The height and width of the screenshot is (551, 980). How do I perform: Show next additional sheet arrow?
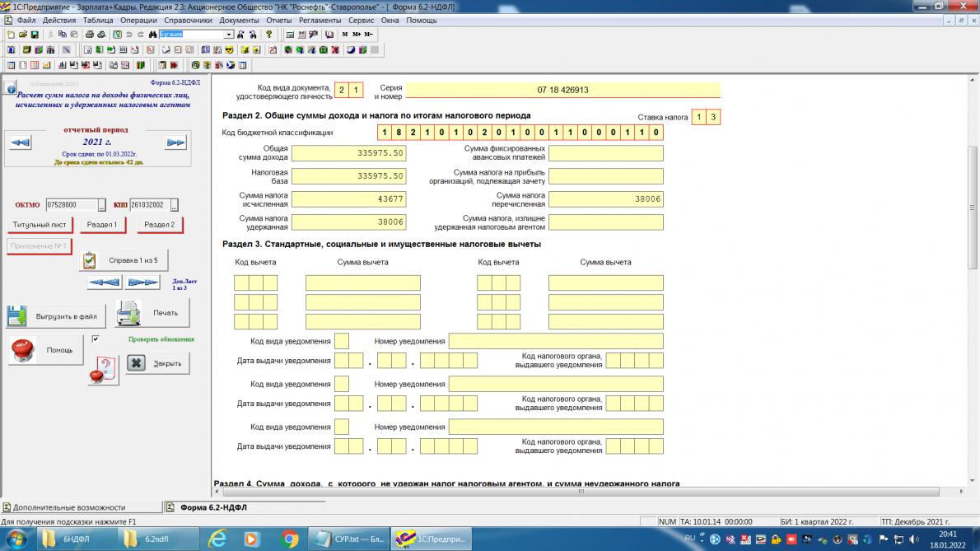tap(143, 283)
